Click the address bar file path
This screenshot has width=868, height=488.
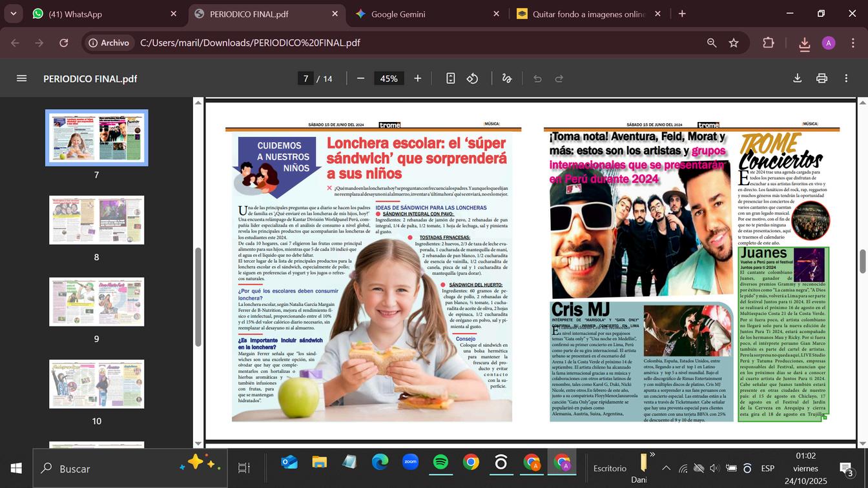pos(250,43)
